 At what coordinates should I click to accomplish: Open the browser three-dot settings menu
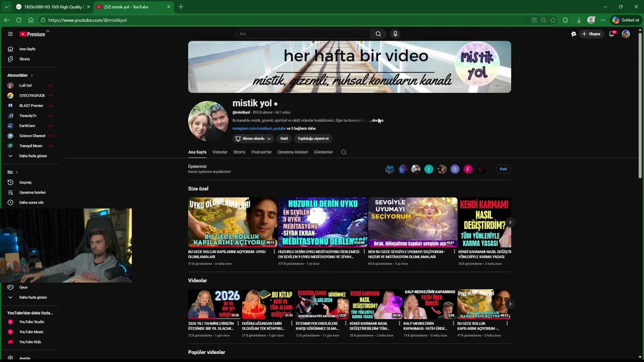[x=603, y=20]
